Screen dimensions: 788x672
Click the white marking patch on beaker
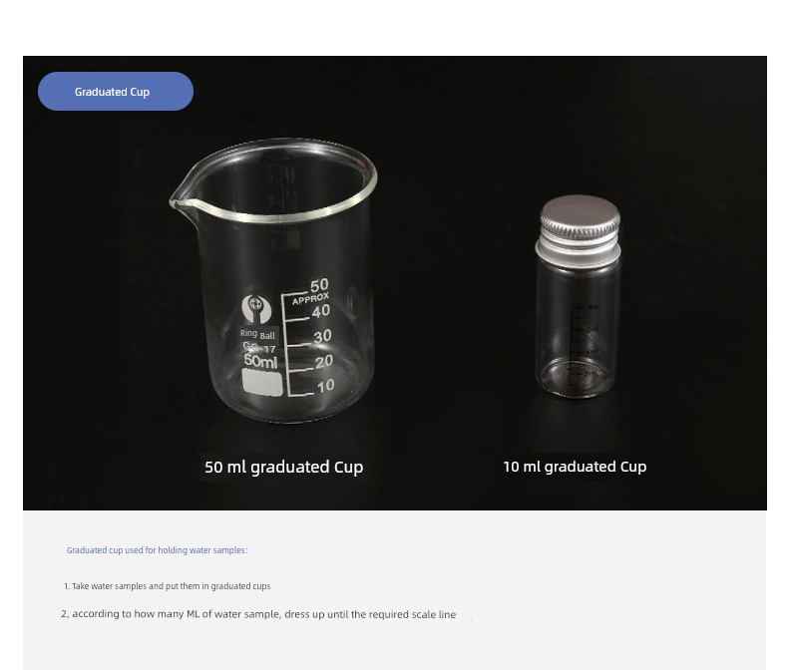pos(262,383)
